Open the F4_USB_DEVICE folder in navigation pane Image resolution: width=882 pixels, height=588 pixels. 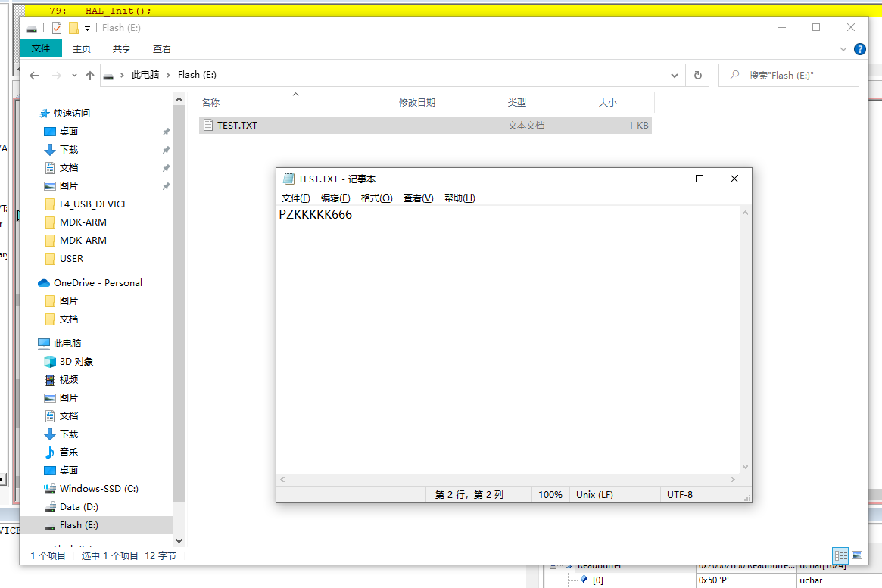(x=93, y=204)
